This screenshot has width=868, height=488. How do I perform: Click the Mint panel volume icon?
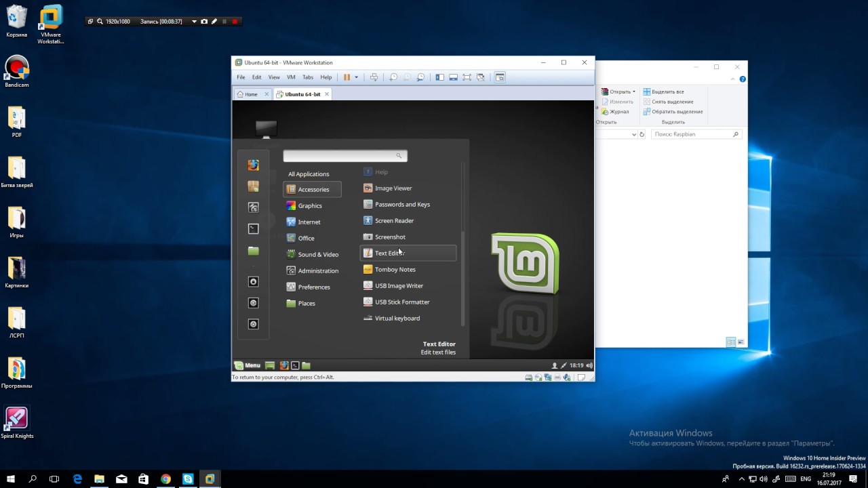(589, 365)
